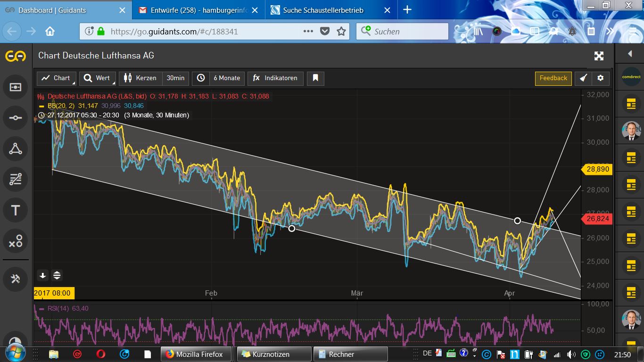This screenshot has width=644, height=362.
Task: Change the 30min interval setting
Action: pyautogui.click(x=175, y=78)
